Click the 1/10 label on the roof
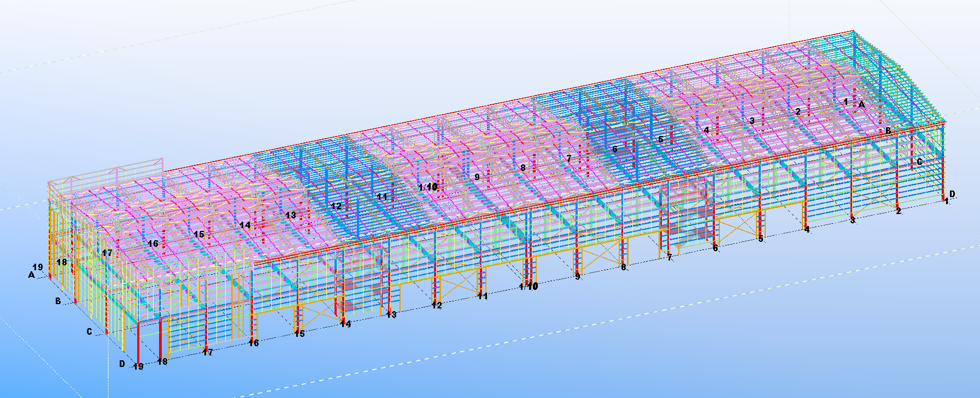980x398 pixels. point(428,187)
